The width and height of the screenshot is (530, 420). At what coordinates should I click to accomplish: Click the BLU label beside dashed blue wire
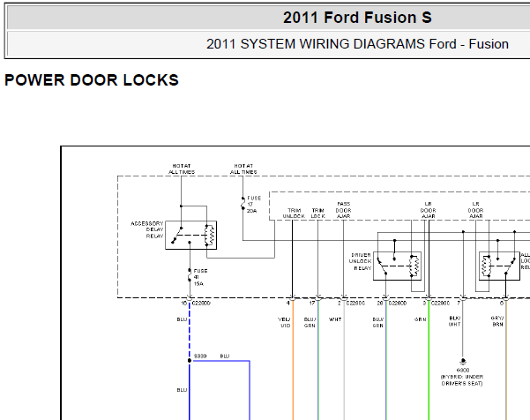(182, 319)
